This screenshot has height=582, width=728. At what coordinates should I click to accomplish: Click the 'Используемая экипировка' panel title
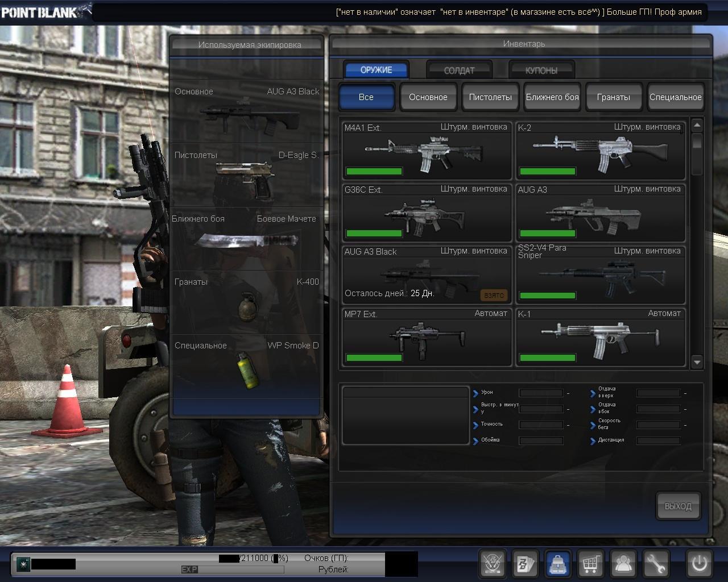tap(250, 45)
